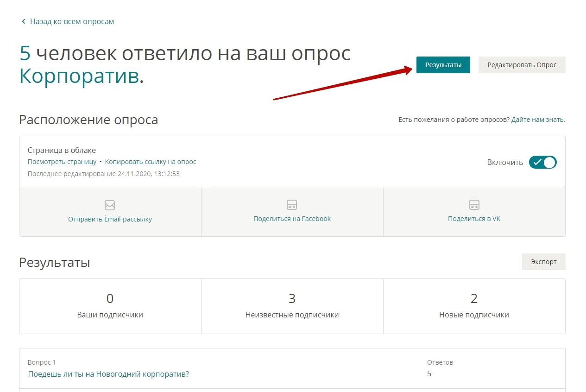
Task: Open the 'Корпоратив' survey title link
Action: (x=79, y=76)
